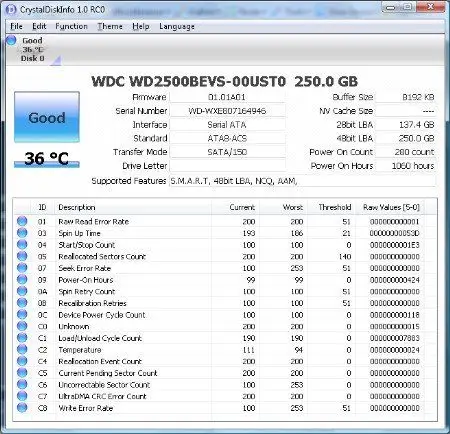Viewport: 450px width, 434px height.
Task: Click the Raw Values column header
Action: pos(390,207)
